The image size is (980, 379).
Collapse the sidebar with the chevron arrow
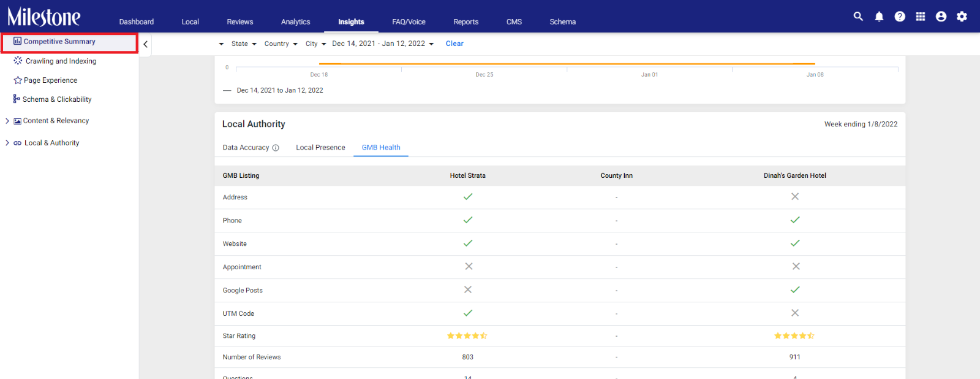[x=145, y=44]
